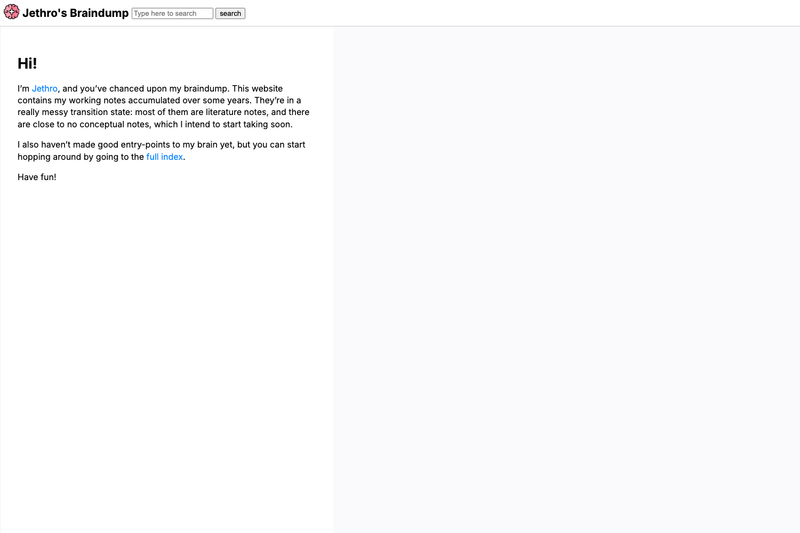Click the pink brain logo icon
This screenshot has height=533, width=800.
coord(12,12)
